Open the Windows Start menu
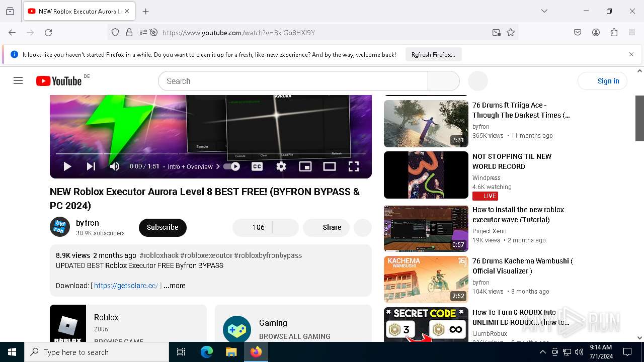 point(12,352)
